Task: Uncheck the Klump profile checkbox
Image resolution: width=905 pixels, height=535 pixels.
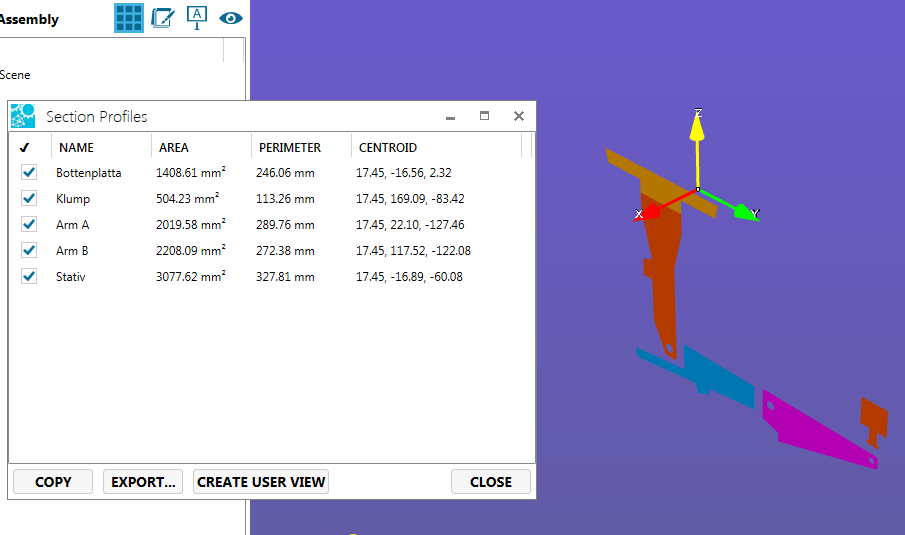Action: tap(29, 199)
